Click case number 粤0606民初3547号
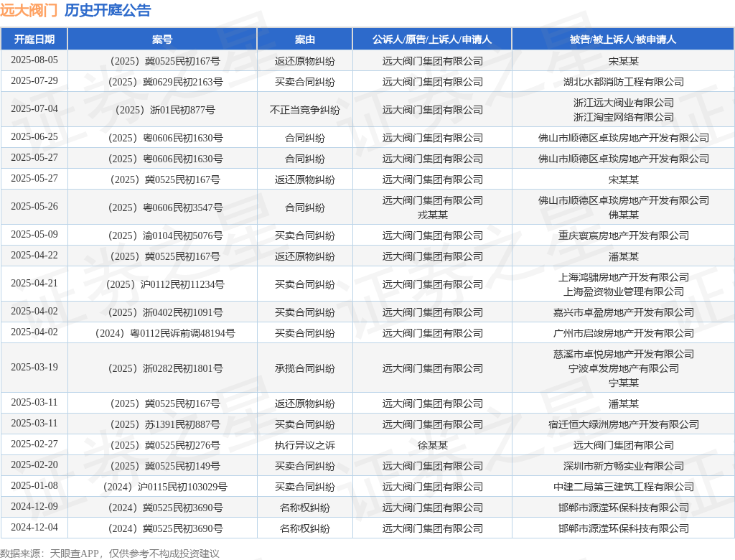The width and height of the screenshot is (735, 560). 165,207
